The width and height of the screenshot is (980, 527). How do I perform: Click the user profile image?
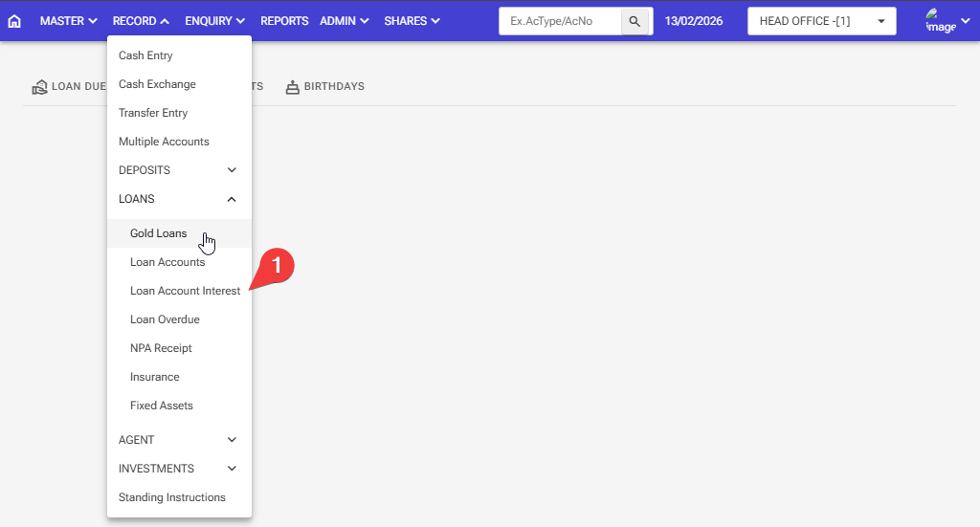click(x=940, y=21)
